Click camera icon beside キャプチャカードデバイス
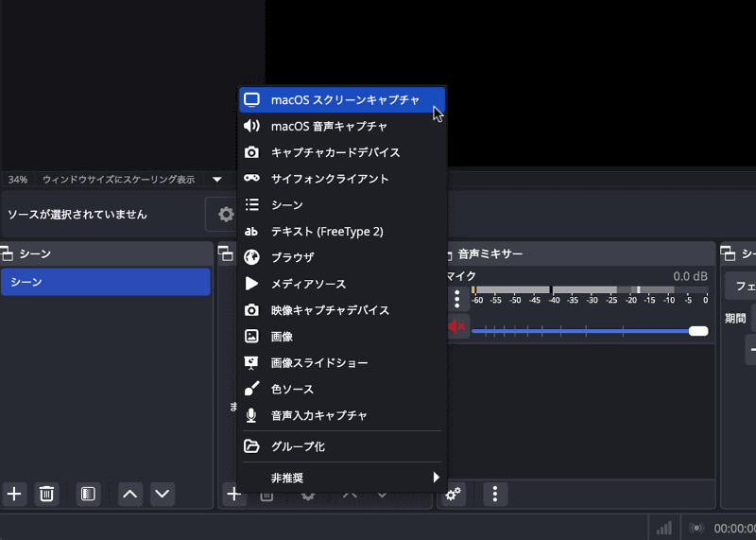756x540 pixels. tap(251, 152)
